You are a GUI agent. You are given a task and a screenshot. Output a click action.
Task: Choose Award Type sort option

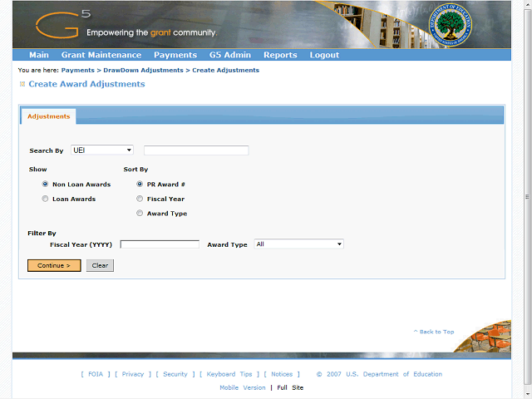click(140, 213)
